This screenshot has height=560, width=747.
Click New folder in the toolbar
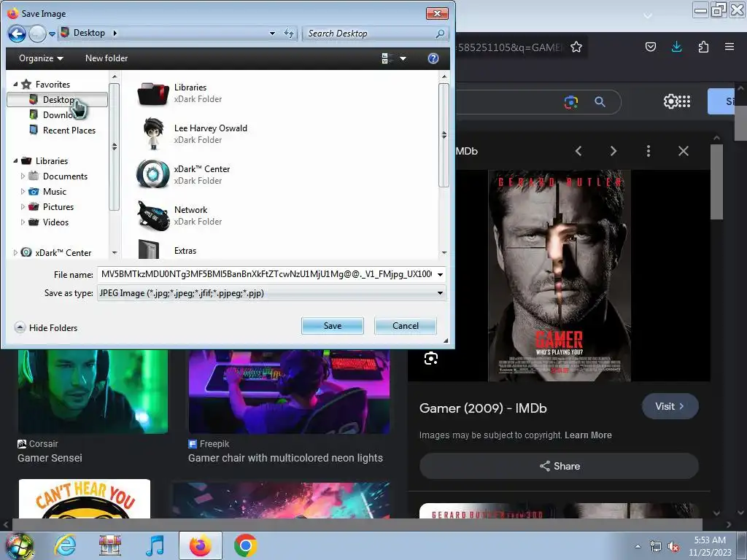pos(107,58)
